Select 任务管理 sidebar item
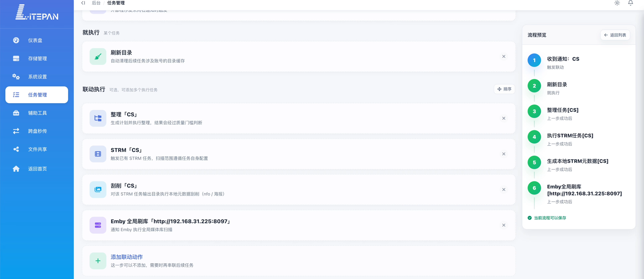644x279 pixels. pos(37,95)
